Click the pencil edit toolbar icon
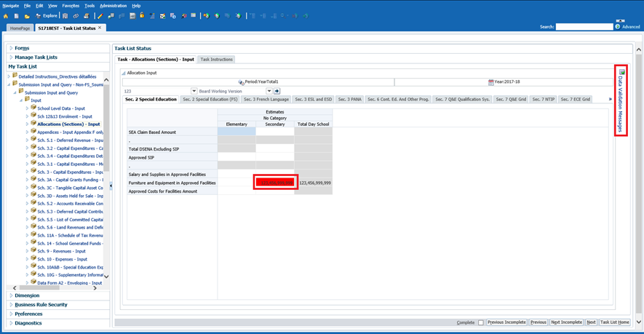This screenshot has width=644, height=334. [100, 15]
